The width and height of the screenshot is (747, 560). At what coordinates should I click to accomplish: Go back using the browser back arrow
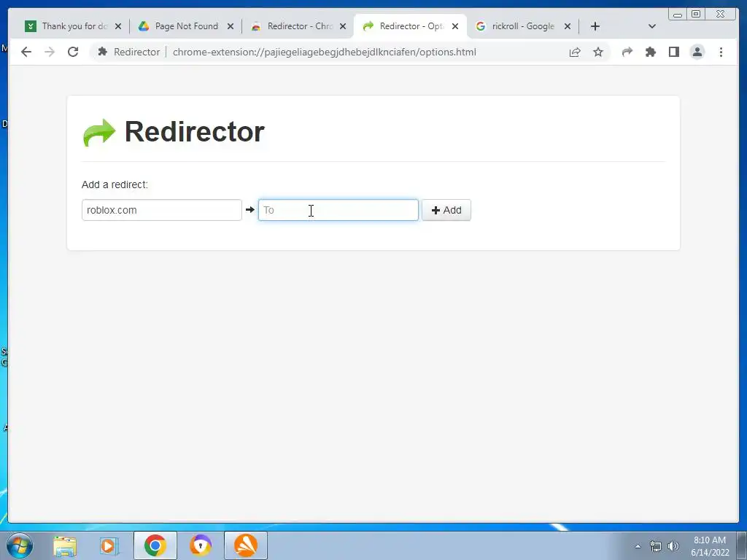click(x=26, y=52)
